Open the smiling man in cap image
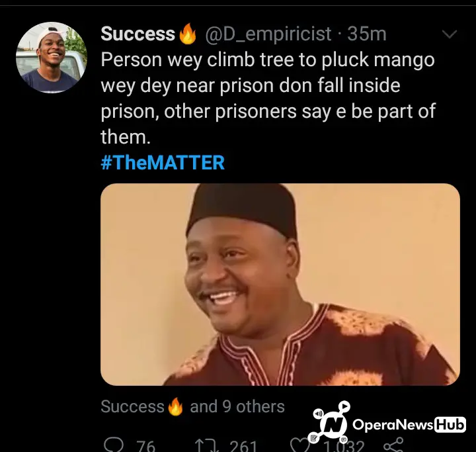Image resolution: width=476 pixels, height=452 pixels. click(280, 285)
